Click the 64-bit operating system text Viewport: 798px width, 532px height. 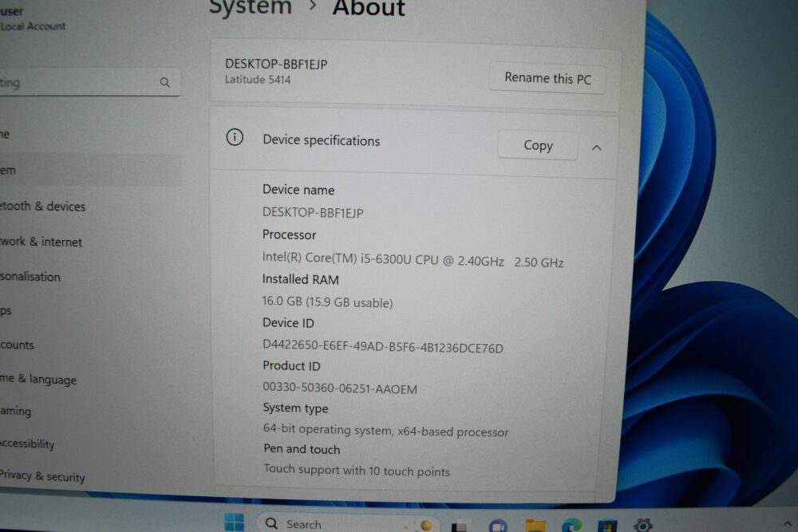(385, 430)
